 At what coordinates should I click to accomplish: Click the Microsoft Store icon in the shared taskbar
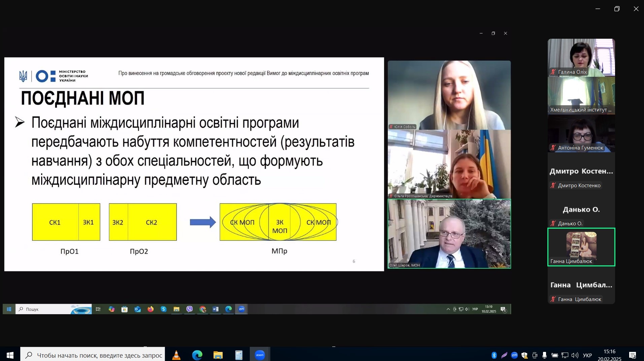click(125, 309)
